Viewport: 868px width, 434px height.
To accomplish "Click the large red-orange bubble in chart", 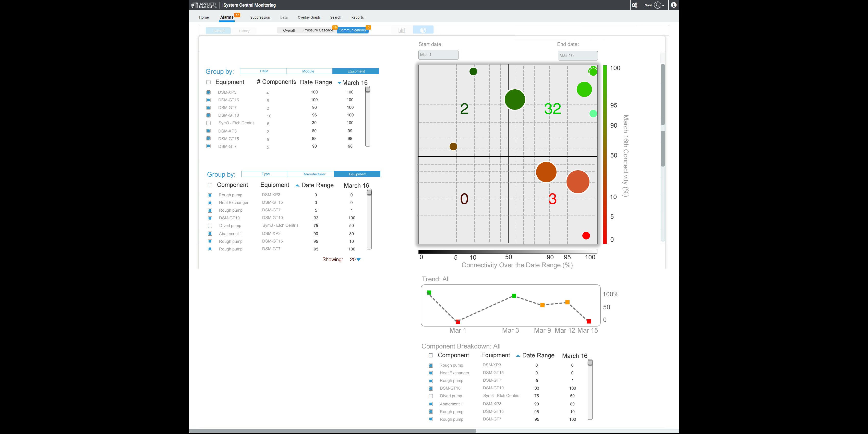I will pyautogui.click(x=577, y=182).
